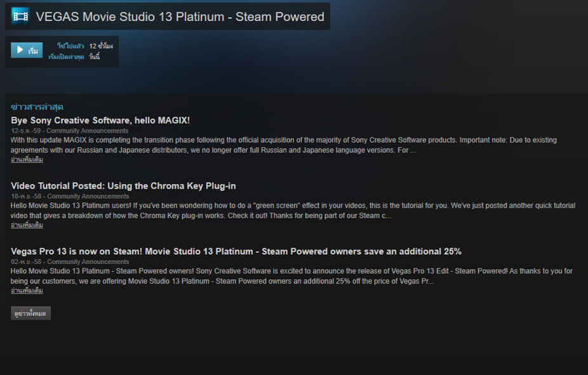
Task: Click the Vegas Pro 13 Edit discount summary text
Action: pos(293,276)
